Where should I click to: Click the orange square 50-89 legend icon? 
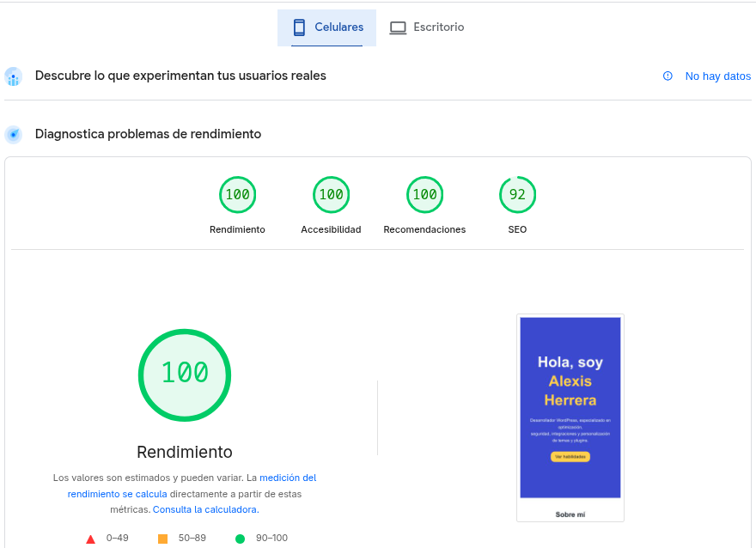[162, 538]
